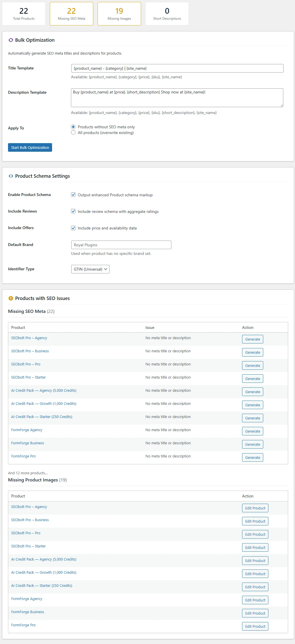Image resolution: width=295 pixels, height=644 pixels.
Task: Generate meta for AI Credit Pack Starter
Action: tap(253, 418)
